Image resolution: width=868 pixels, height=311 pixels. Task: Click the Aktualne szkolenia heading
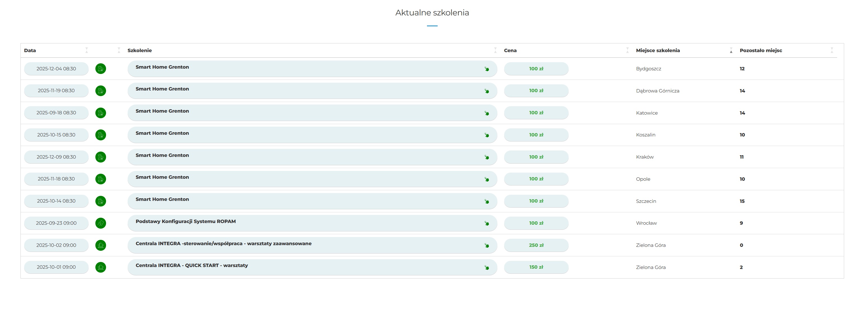coord(432,13)
